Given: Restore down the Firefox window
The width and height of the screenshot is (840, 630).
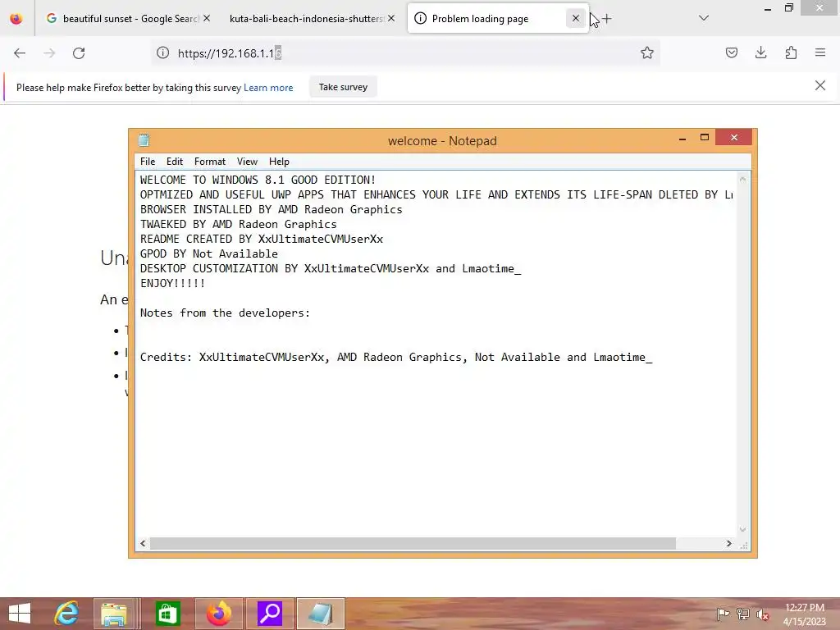Looking at the screenshot, I should point(789,8).
